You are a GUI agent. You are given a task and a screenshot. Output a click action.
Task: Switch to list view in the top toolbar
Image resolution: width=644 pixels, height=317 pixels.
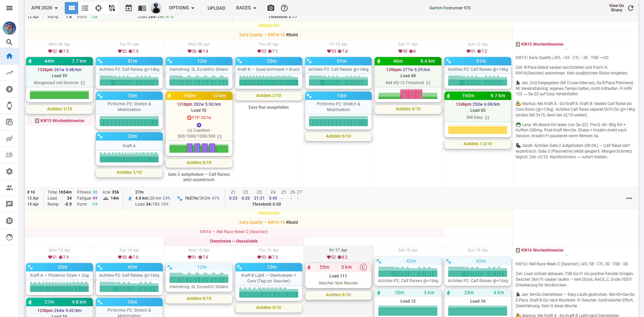point(85,8)
